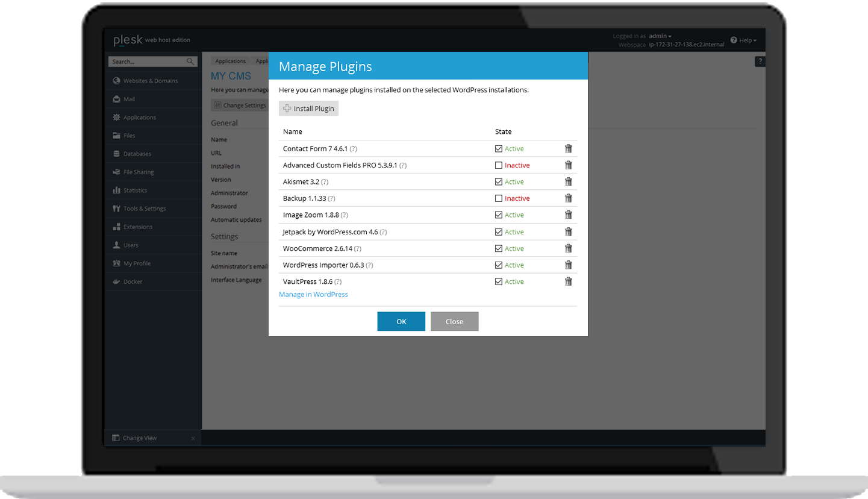868x499 pixels.
Task: Delete the Image Zoom 1.8.8 plugin
Action: click(568, 215)
